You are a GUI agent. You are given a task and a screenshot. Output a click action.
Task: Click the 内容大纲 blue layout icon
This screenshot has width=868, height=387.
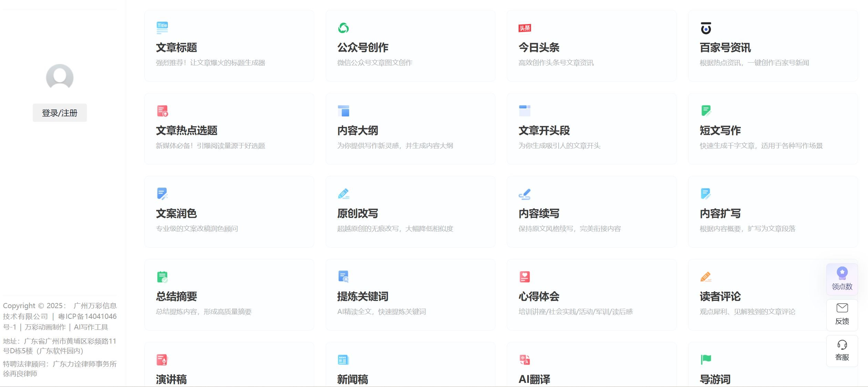click(x=344, y=111)
